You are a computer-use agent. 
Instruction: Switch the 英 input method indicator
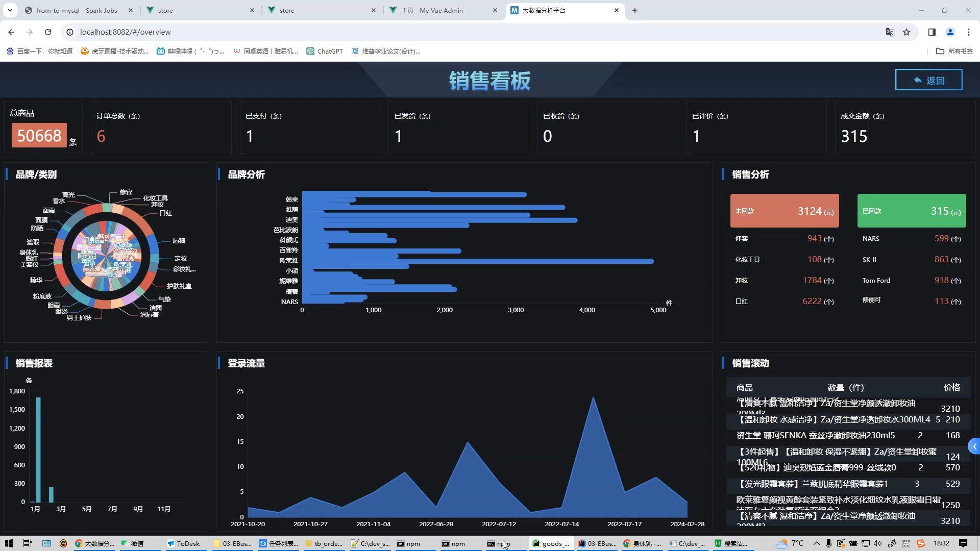tap(906, 543)
